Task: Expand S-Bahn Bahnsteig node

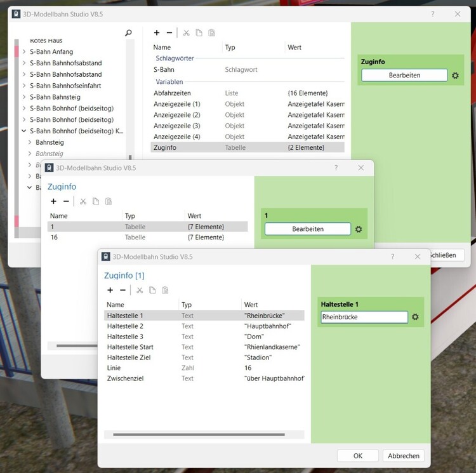Action: coord(24,97)
